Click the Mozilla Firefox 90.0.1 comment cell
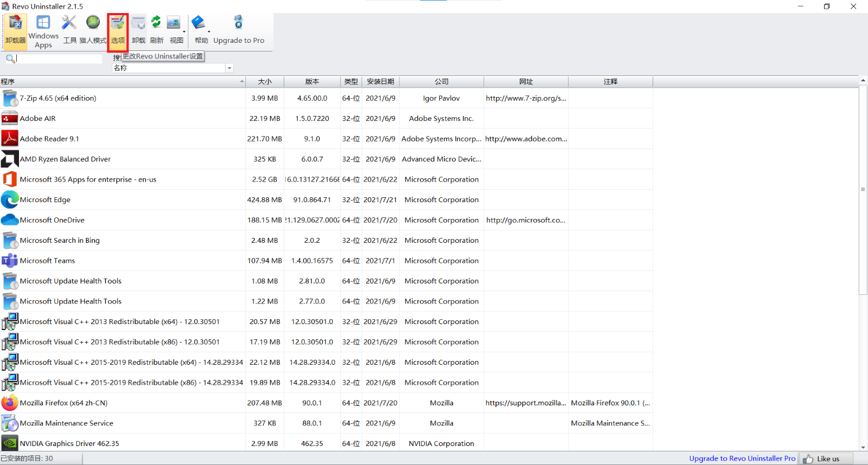868x465 pixels. (x=611, y=403)
